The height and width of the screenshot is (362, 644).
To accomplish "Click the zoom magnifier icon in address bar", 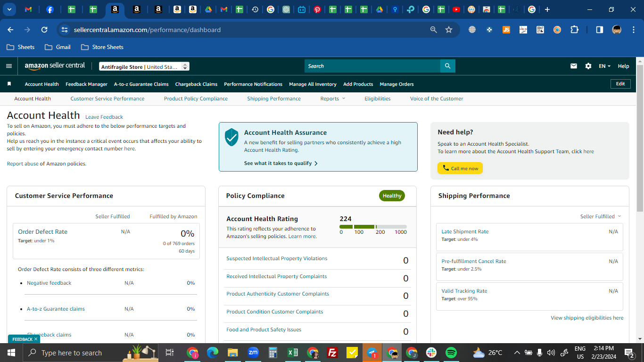I will tap(434, 30).
